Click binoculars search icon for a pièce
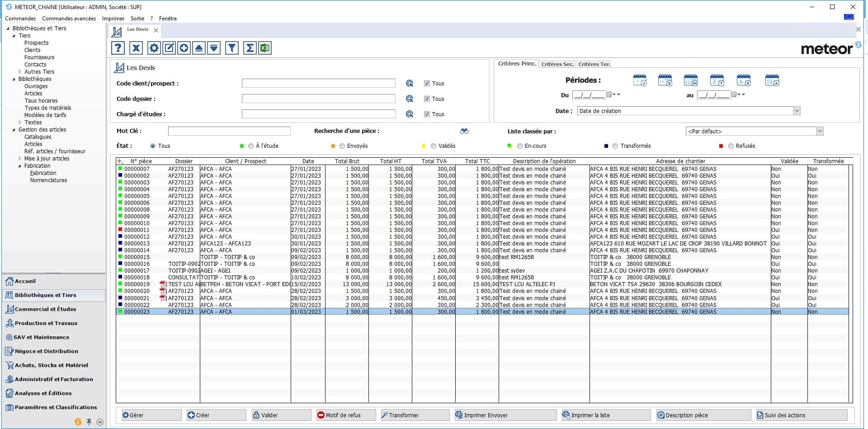This screenshot has width=868, height=429. (464, 131)
